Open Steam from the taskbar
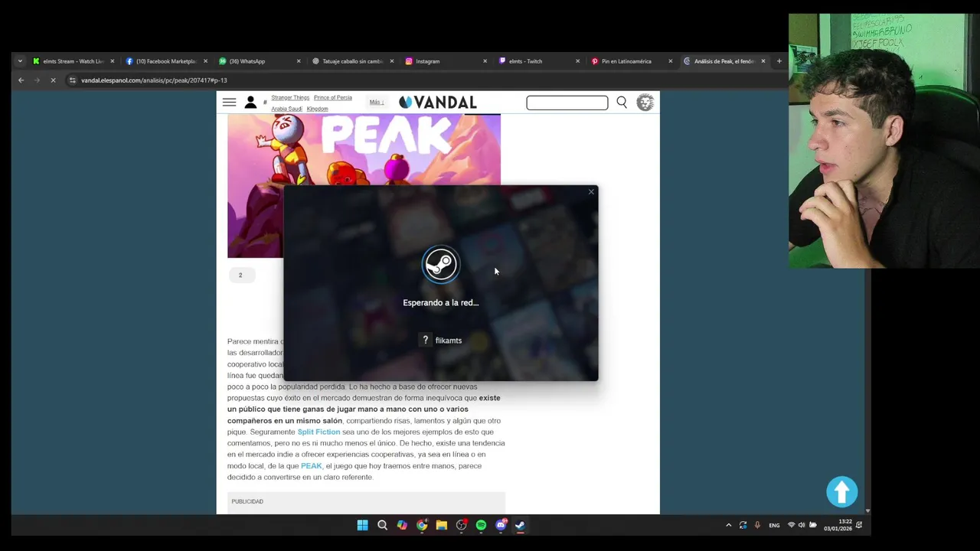Viewport: 980px width, 551px height. tap(520, 525)
